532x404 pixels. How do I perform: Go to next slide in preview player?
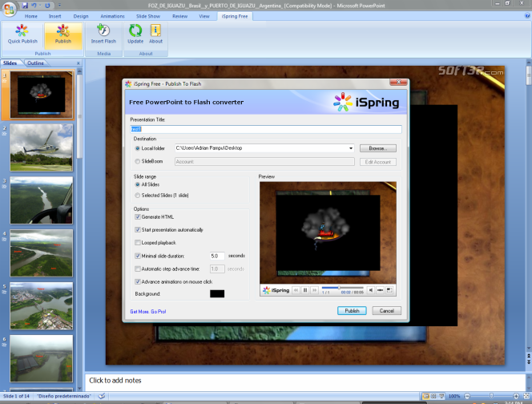coord(315,290)
